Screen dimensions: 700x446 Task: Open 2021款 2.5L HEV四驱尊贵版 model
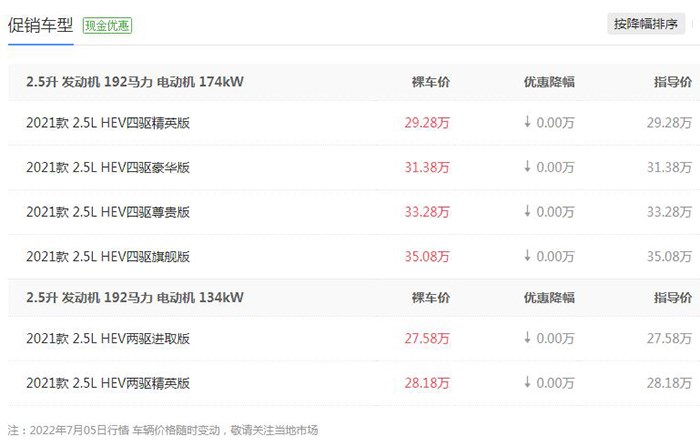click(108, 212)
